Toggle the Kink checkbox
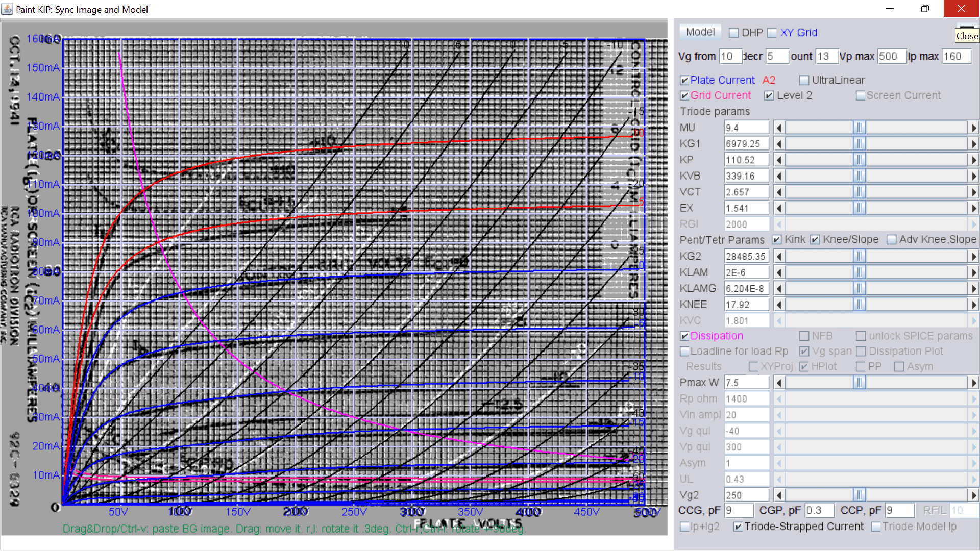Screen dimensions: 980x551 point(777,240)
